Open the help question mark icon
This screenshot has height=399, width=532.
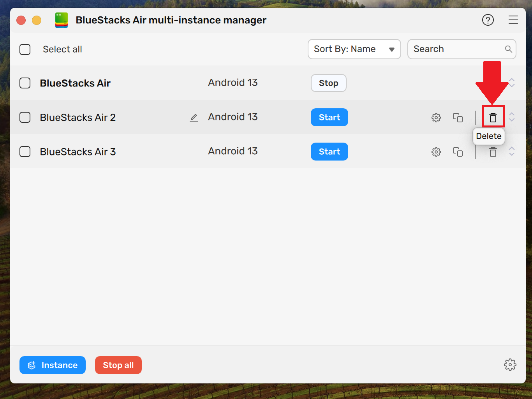[488, 20]
